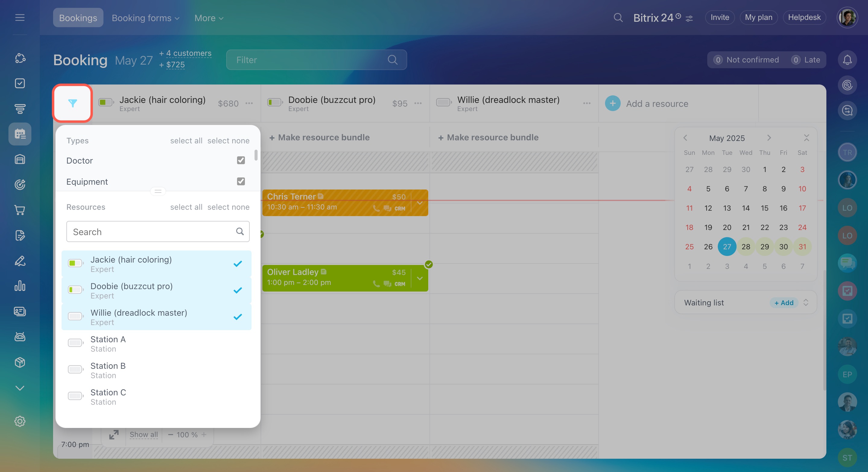Click the Show all link
868x472 pixels.
click(x=144, y=435)
